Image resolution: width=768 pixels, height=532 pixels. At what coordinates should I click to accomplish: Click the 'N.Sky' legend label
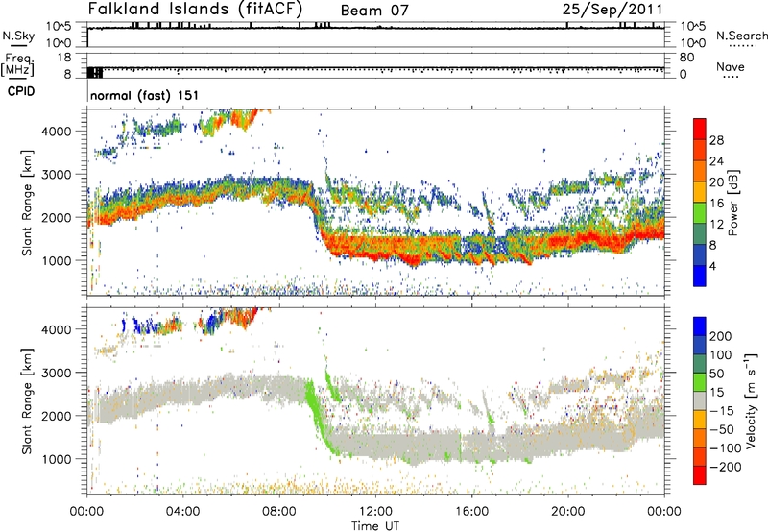coord(18,36)
